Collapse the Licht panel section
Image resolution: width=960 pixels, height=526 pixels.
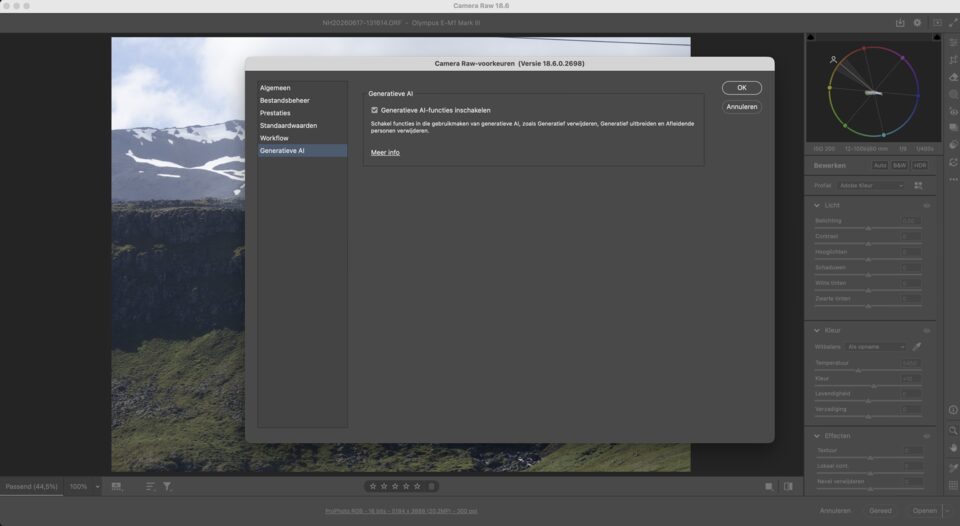point(817,205)
